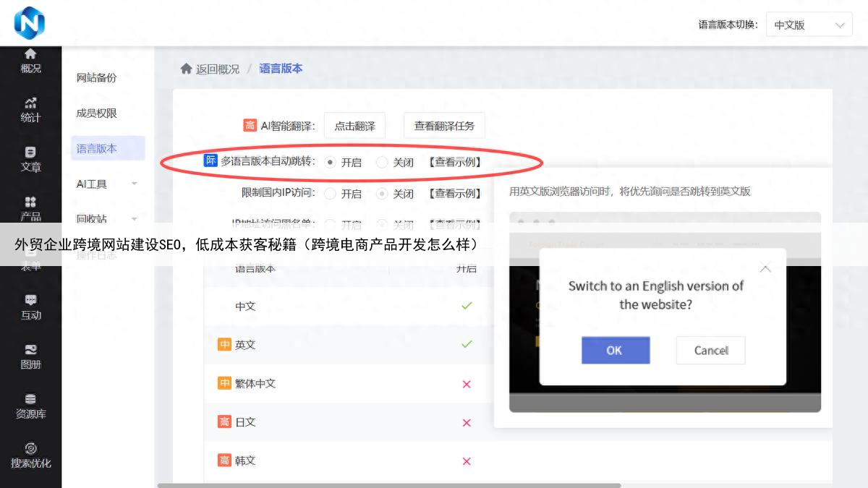Expand the 回收站 menu

point(93,219)
